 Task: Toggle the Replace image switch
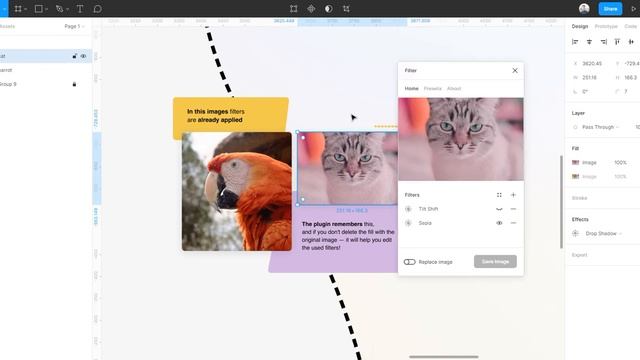(409, 262)
